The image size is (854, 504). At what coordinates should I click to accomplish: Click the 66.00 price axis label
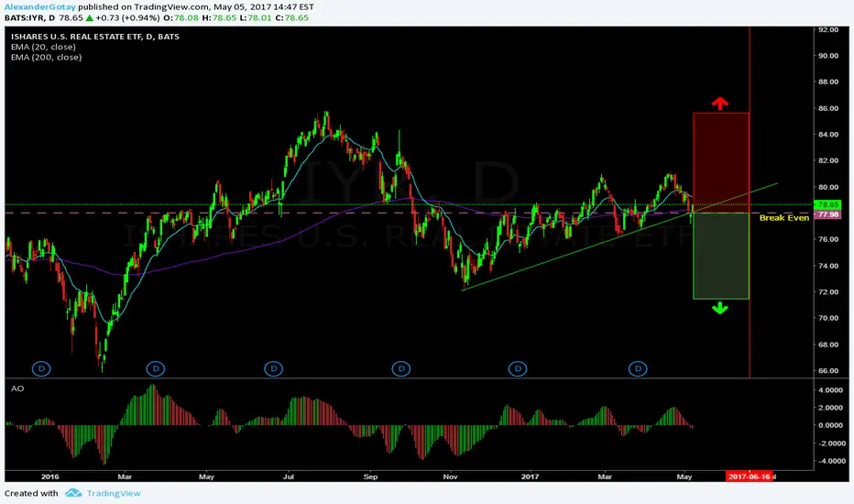coord(827,370)
